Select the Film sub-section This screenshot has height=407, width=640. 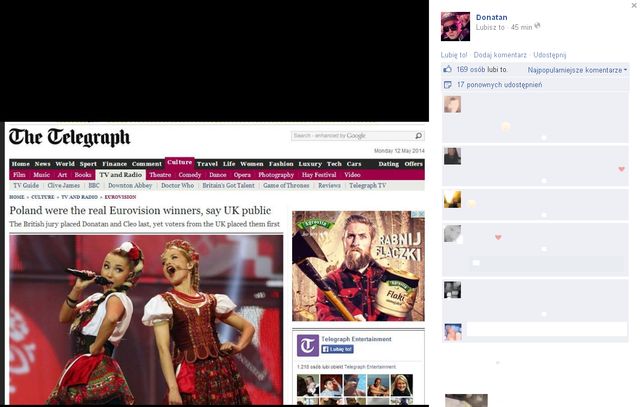coord(19,175)
